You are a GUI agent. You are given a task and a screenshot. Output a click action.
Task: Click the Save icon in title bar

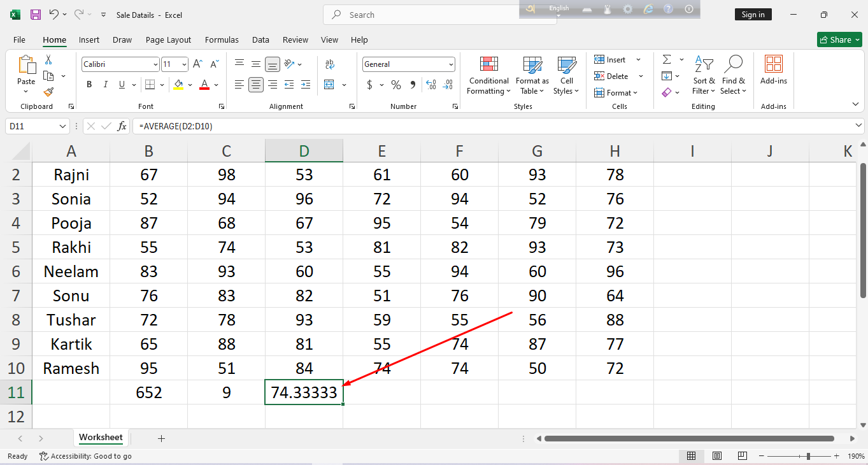tap(36, 15)
